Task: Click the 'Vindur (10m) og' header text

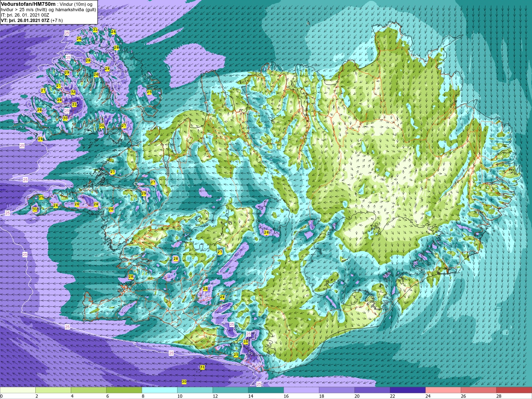Action: point(76,4)
